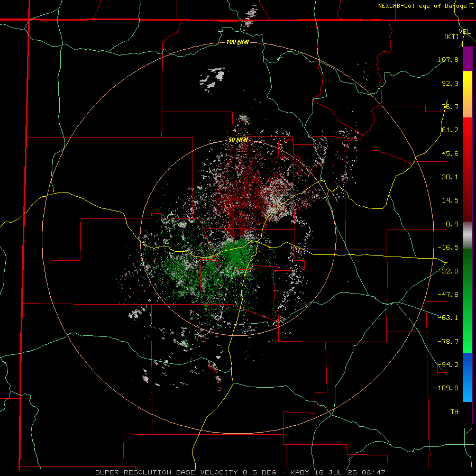
Task: Click the 14.5 legend value
Action: click(x=450, y=200)
